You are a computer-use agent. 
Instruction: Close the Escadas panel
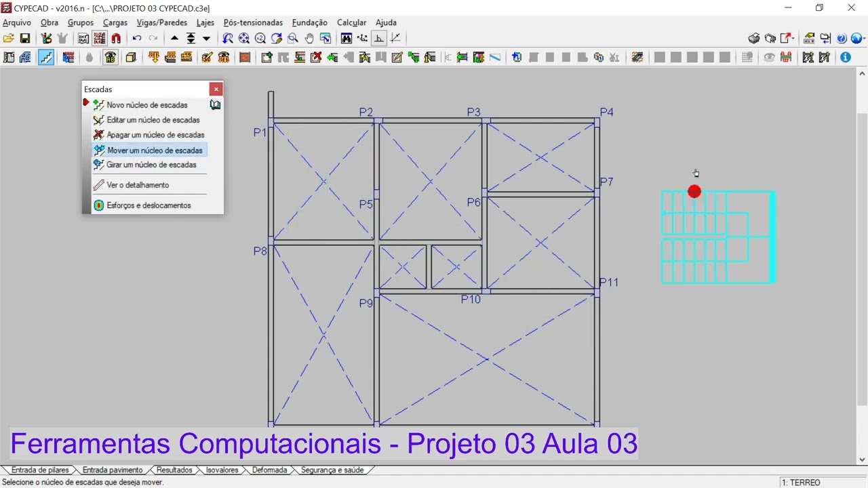216,89
